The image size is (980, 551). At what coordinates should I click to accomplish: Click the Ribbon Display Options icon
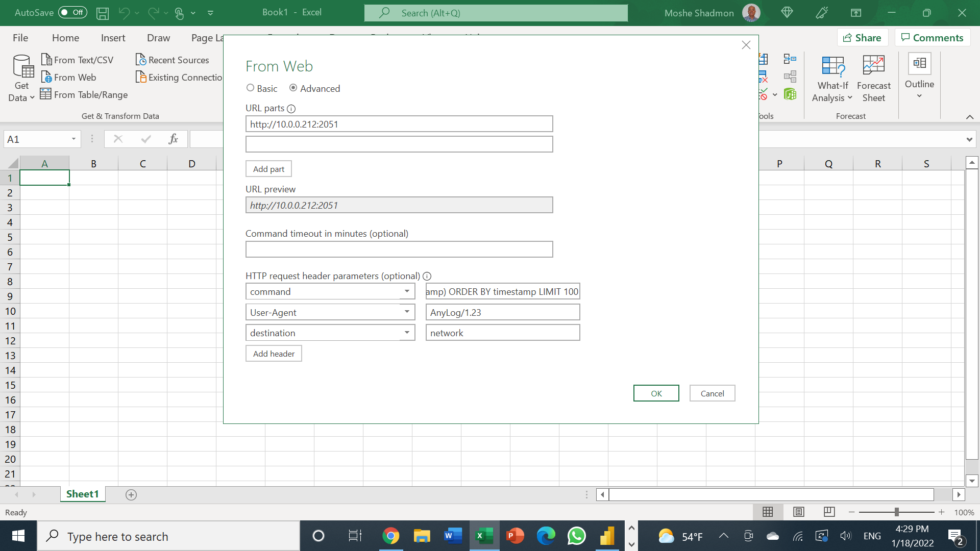click(x=856, y=13)
